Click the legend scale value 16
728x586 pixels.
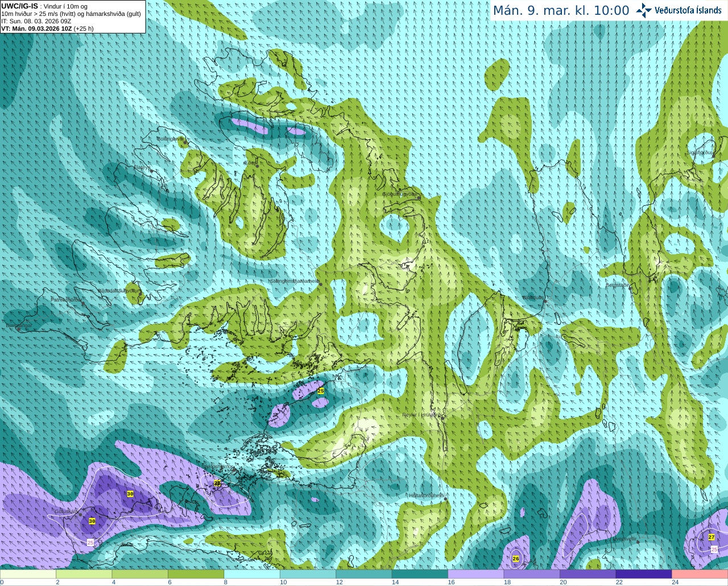[x=451, y=582]
